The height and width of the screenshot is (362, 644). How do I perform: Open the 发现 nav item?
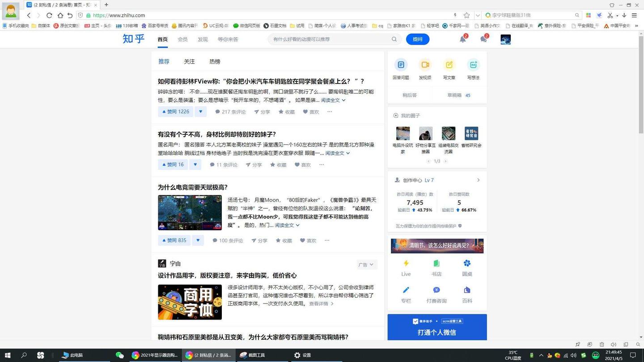pyautogui.click(x=203, y=39)
